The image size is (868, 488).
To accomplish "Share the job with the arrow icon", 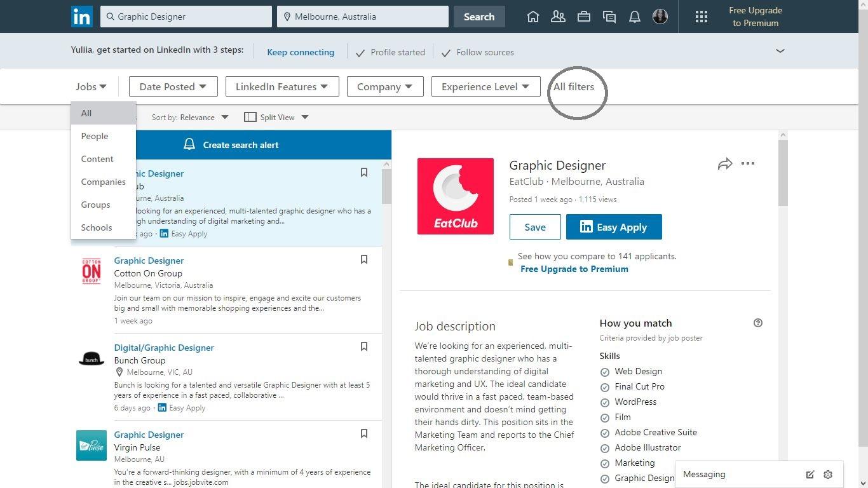I will coord(725,164).
